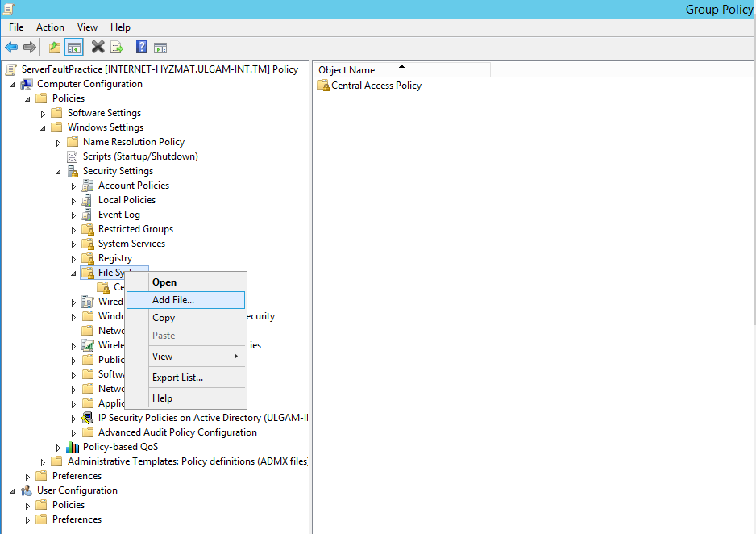
Task: Expand the Policy-based QoS node
Action: tap(58, 448)
